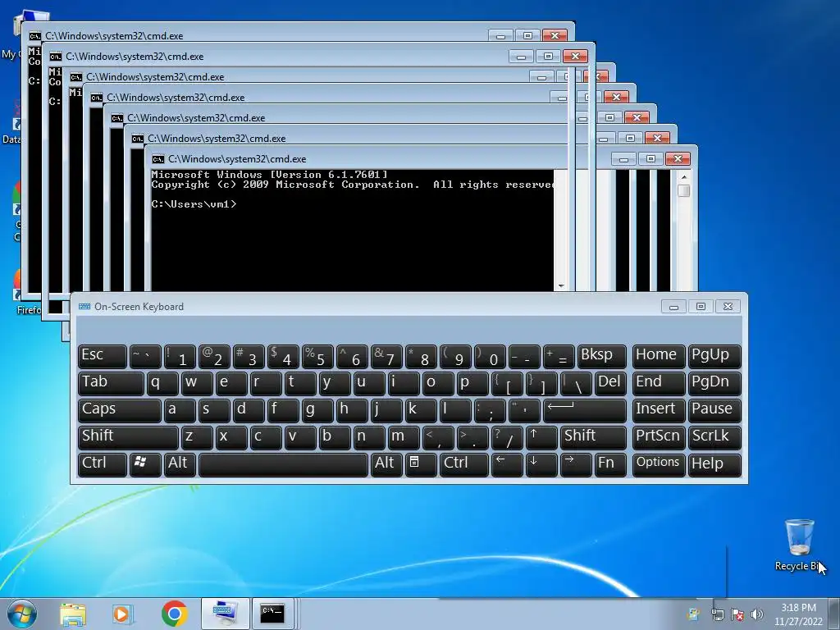Screen dimensions: 840x630
Task: Close the front cmd.exe window
Action: (678, 159)
